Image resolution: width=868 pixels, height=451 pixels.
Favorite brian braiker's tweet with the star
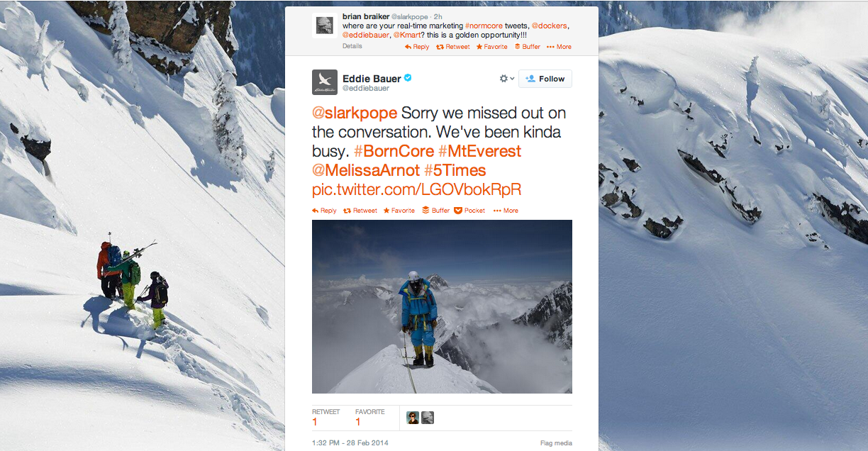(491, 47)
